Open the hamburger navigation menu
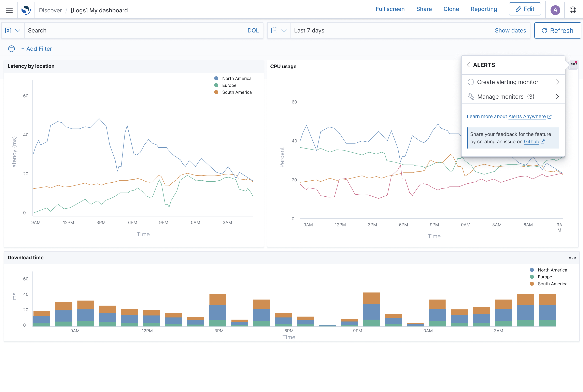The width and height of the screenshot is (583, 392). (9, 10)
